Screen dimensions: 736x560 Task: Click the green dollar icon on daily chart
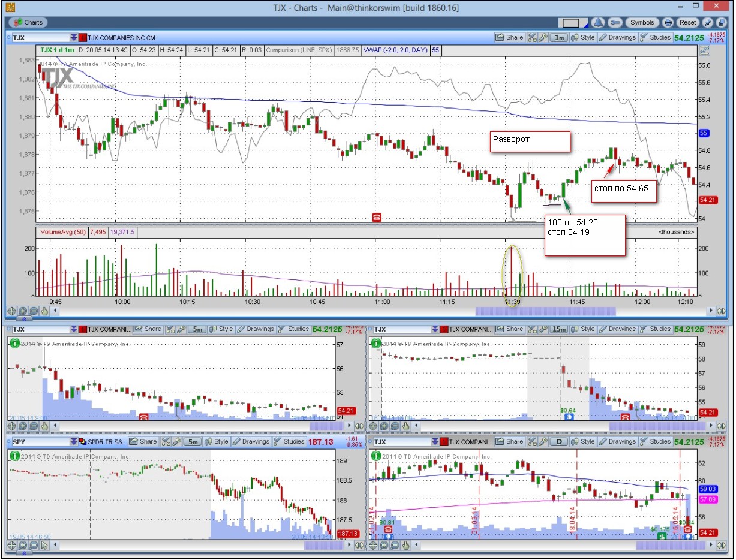tap(662, 535)
